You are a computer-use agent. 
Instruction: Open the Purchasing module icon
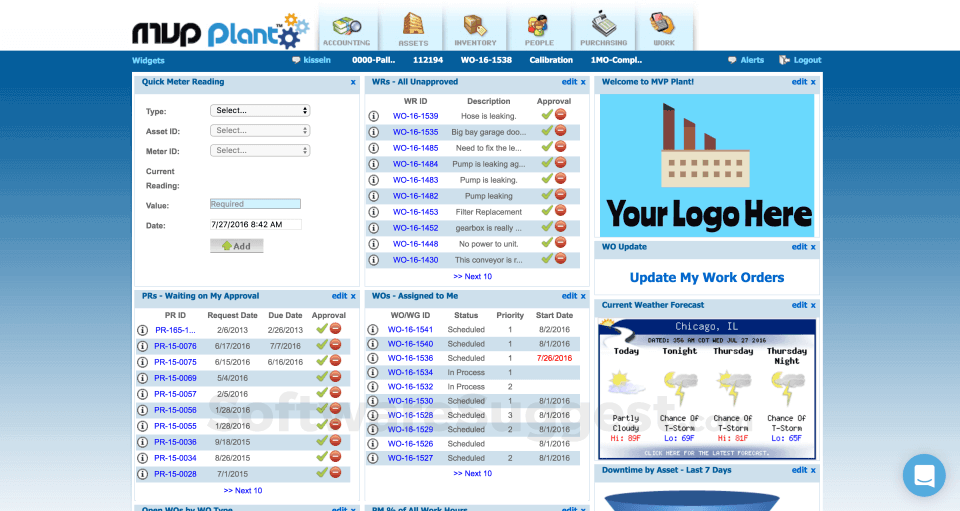(x=603, y=29)
